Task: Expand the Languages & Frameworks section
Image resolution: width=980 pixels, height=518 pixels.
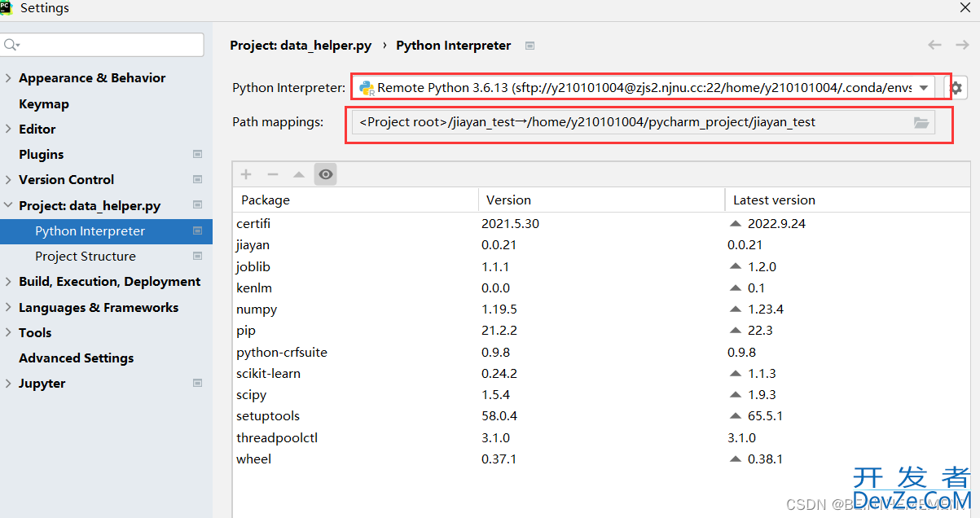Action: tap(8, 307)
